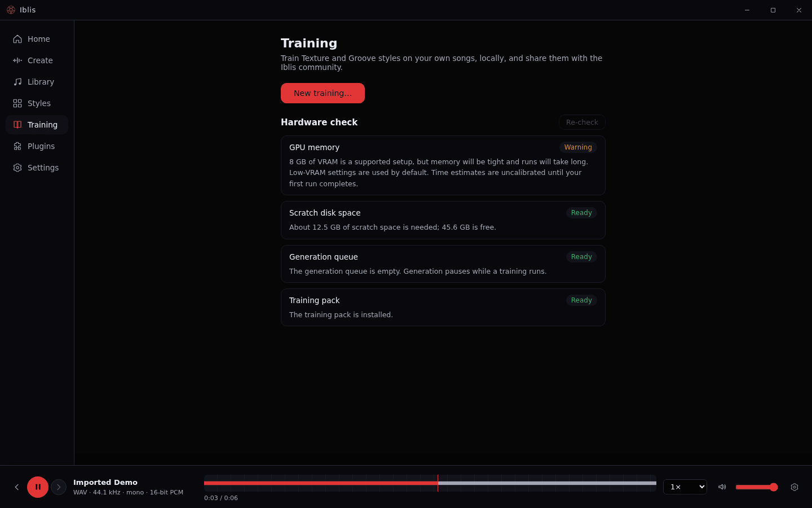The width and height of the screenshot is (812, 508).
Task: Click the Training pack heading
Action: click(315, 300)
